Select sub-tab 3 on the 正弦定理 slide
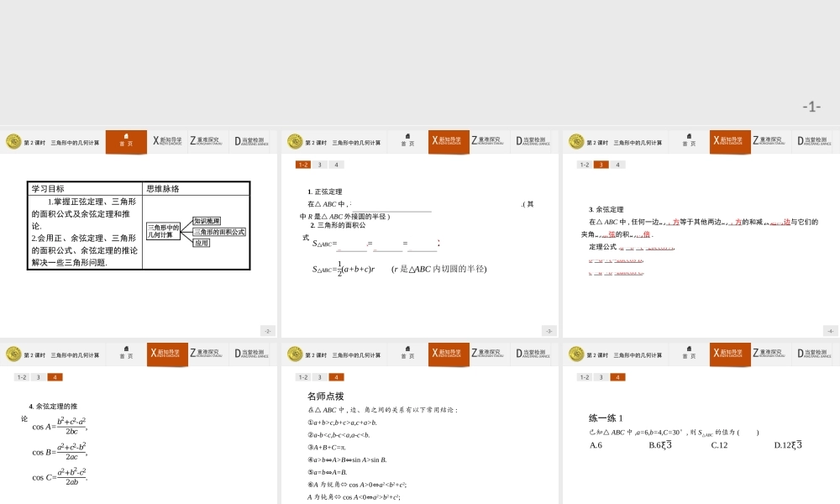 [320, 165]
